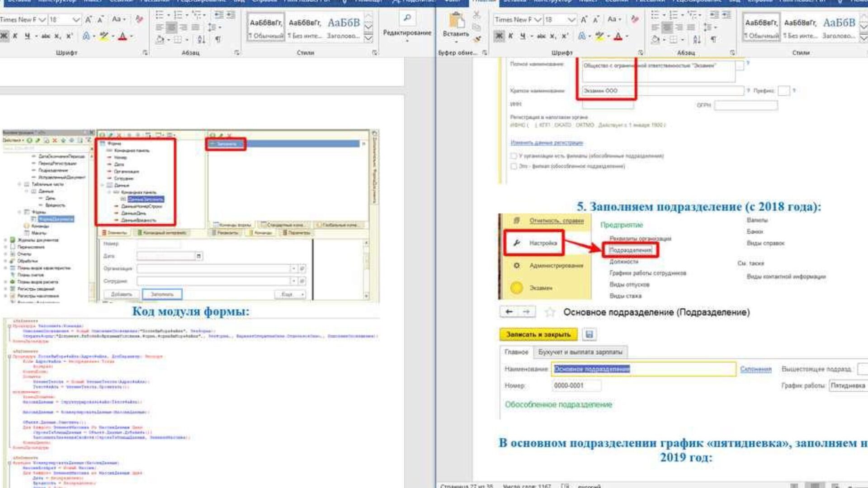Click red font color swatch in right window
The image size is (868, 488).
(x=618, y=36)
